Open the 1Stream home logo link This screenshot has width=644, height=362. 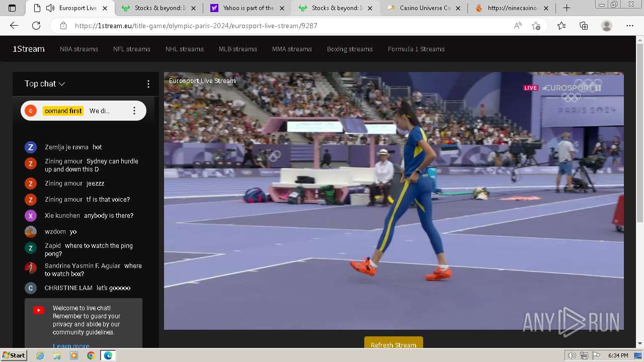pyautogui.click(x=29, y=49)
